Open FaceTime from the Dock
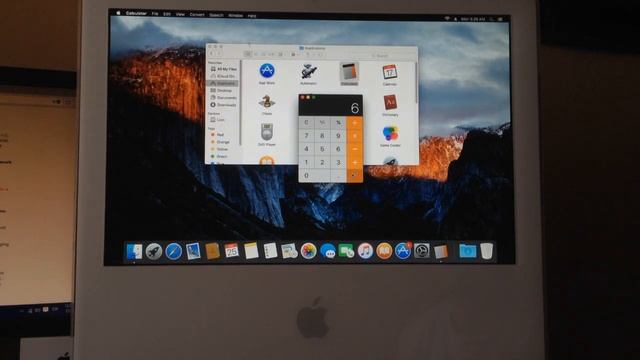Screen dimensions: 640x360 [346, 251]
